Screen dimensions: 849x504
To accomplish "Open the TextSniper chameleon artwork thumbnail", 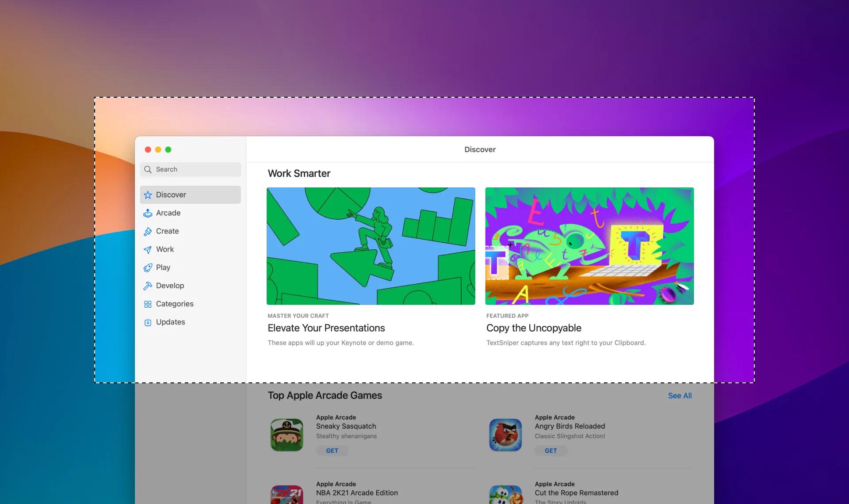I will tap(589, 246).
